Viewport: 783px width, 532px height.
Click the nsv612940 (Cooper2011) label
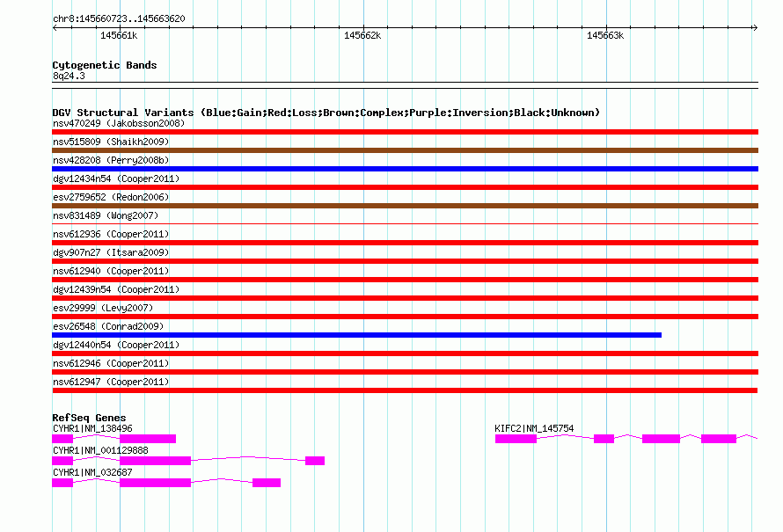(x=111, y=271)
